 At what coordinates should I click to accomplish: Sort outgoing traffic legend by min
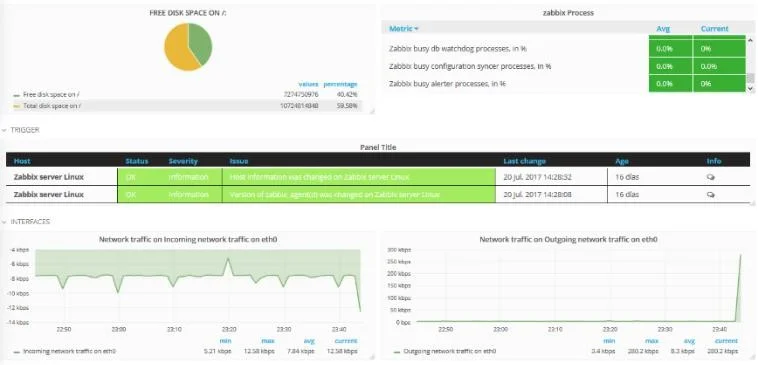tap(609, 341)
